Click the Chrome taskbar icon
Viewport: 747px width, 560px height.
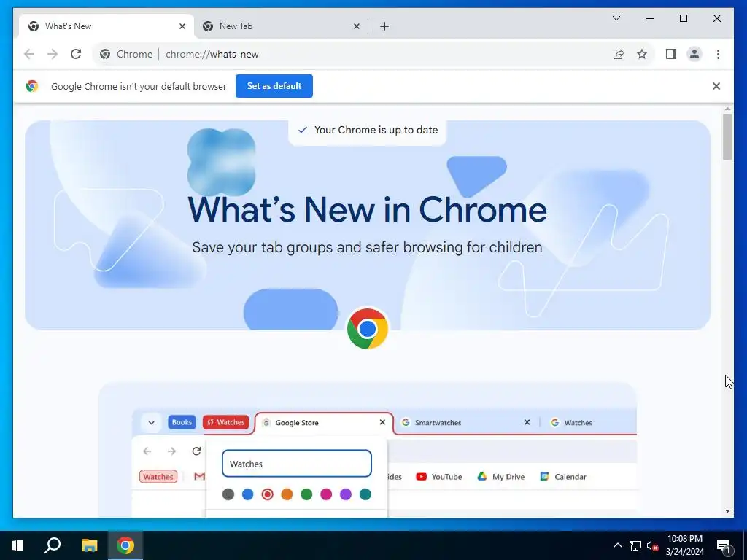pos(125,545)
